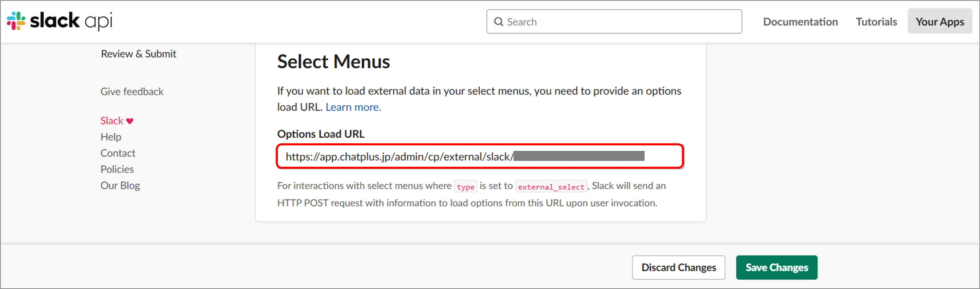Go to Tutorials in top navigation
Viewport: 980px width, 289px height.
[876, 22]
